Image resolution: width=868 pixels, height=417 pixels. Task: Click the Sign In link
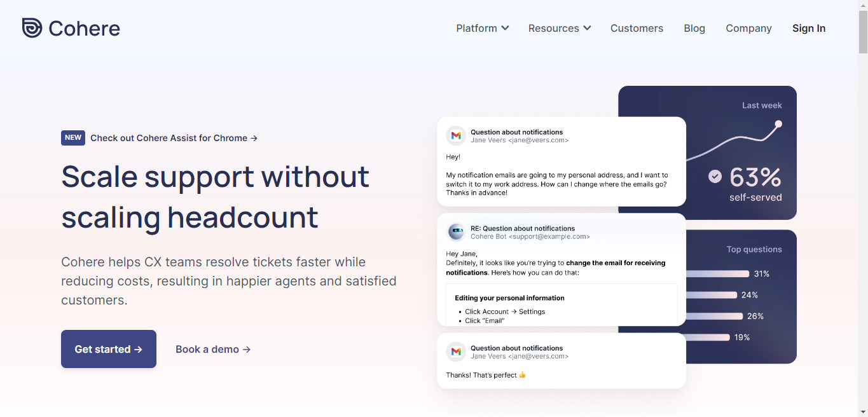(809, 28)
